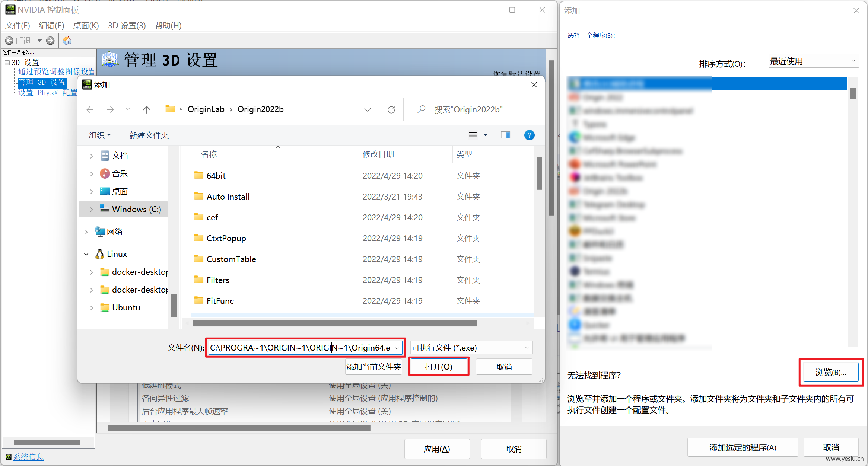Select the Ubuntu folder in sidebar
868x466 pixels.
pos(120,307)
